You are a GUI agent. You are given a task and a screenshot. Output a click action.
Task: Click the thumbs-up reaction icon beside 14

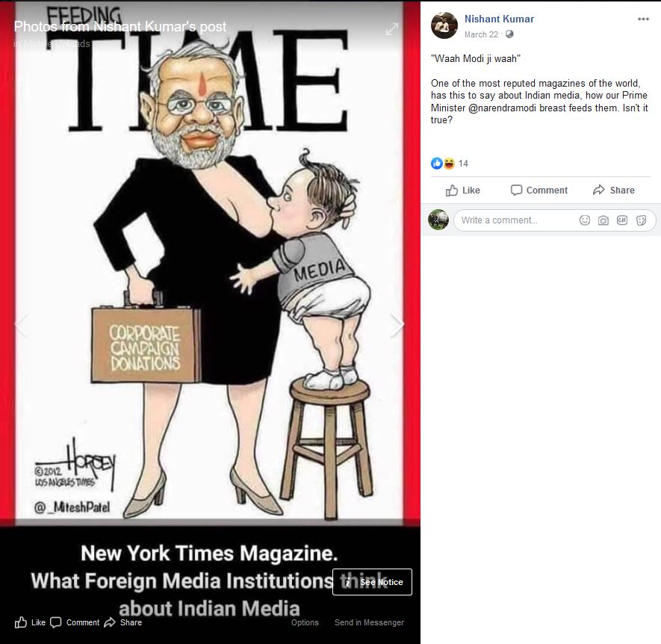(437, 163)
